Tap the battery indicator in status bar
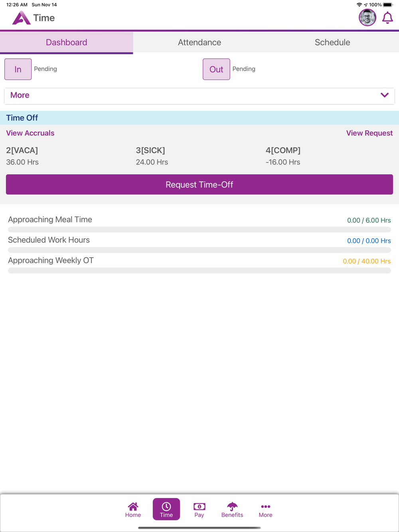This screenshot has width=399, height=532. (x=388, y=5)
